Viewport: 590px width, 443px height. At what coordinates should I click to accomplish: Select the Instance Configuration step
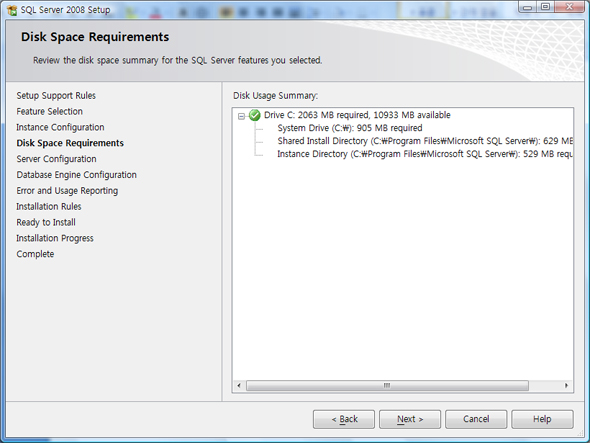(x=60, y=127)
